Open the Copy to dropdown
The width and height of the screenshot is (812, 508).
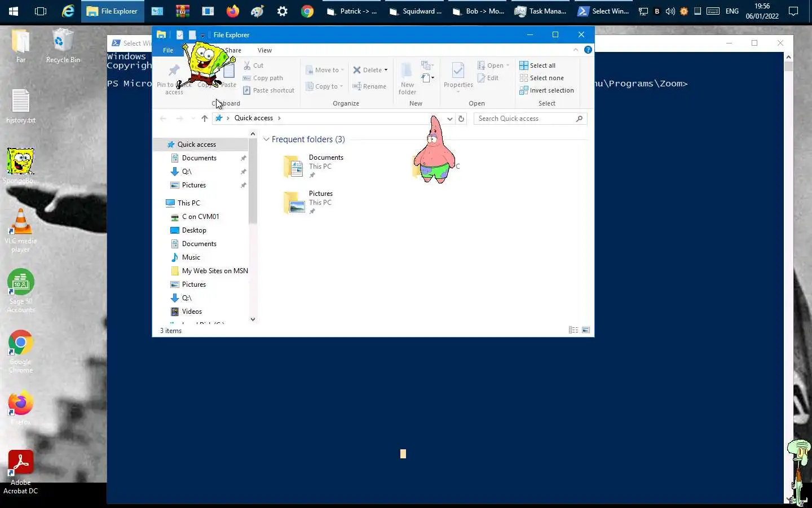tap(324, 86)
